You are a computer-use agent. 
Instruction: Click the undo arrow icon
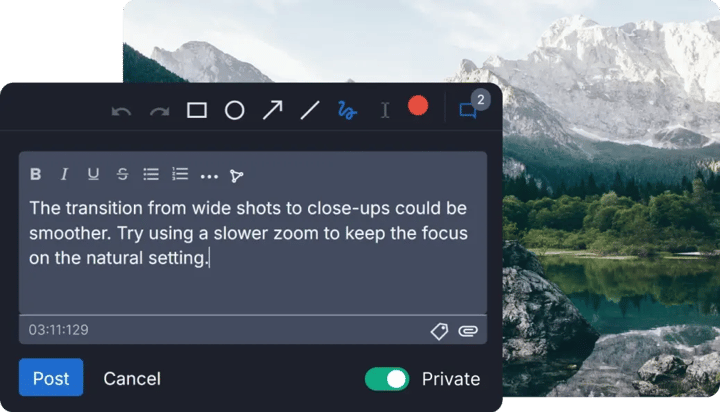point(122,111)
